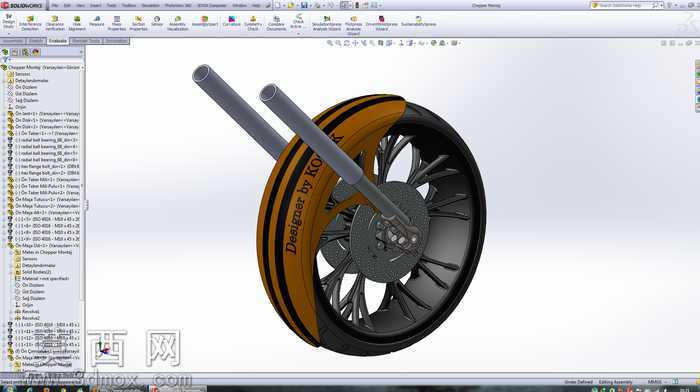This screenshot has height=392, width=700.
Task: Launch DriveWorksXpress Wizard
Action: click(382, 23)
